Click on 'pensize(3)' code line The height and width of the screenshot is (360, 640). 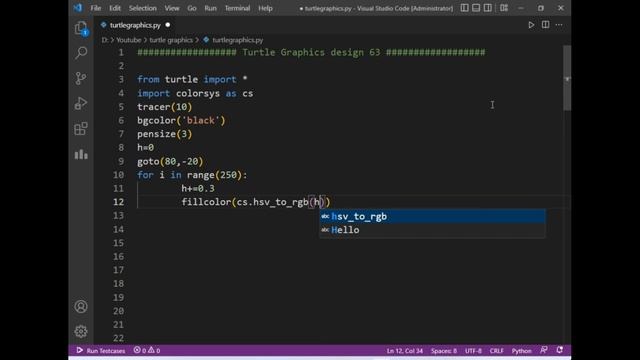click(x=164, y=134)
